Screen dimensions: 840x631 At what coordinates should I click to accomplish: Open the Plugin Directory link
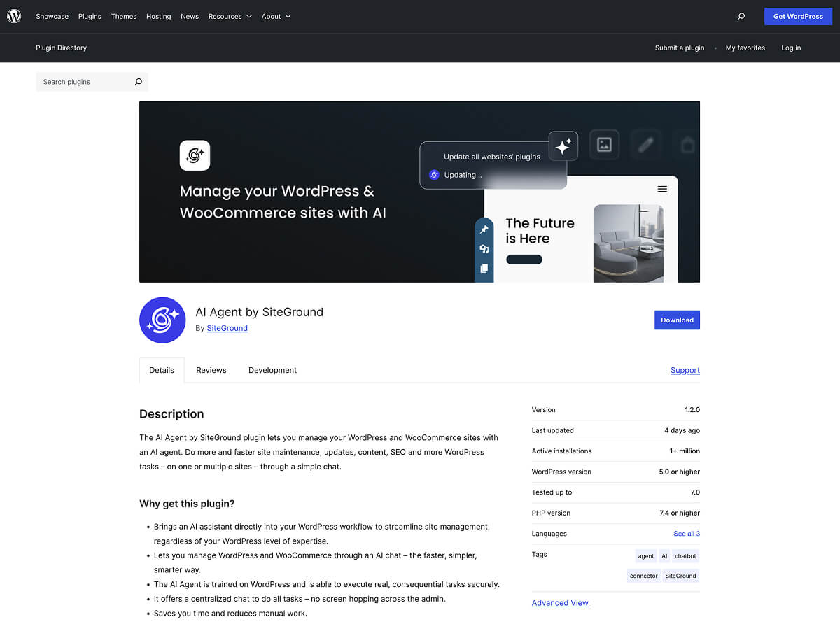coord(62,48)
